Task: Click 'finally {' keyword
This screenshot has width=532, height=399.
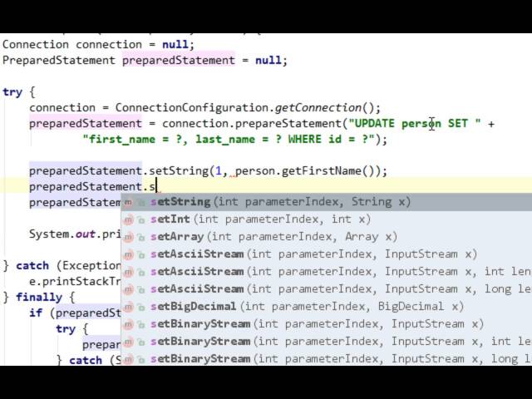Action: (x=45, y=298)
